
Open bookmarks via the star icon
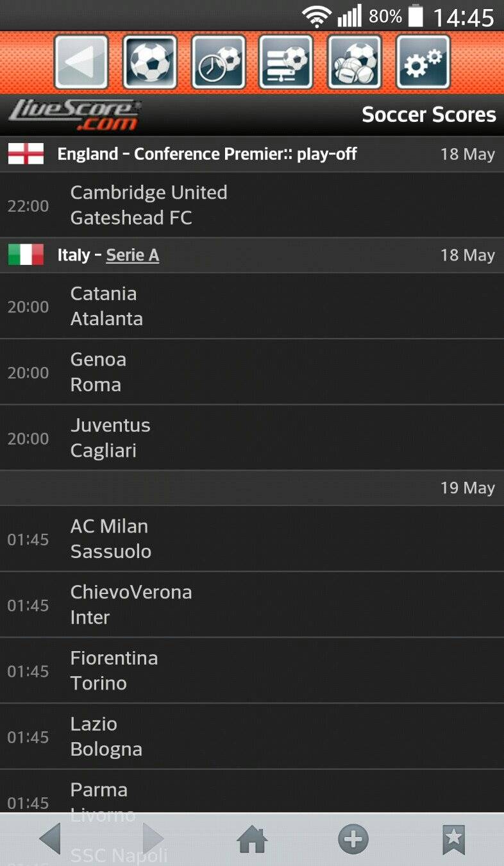[454, 839]
